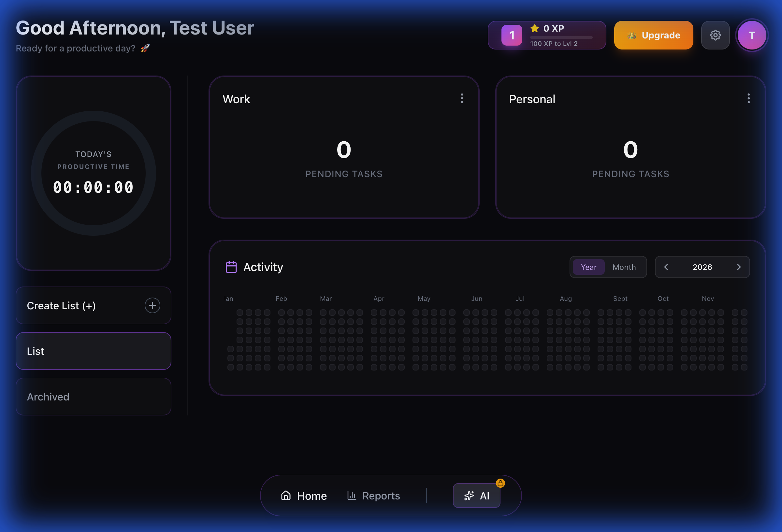Viewport: 782px width, 532px height.
Task: Open the user avatar "T" profile
Action: [752, 35]
